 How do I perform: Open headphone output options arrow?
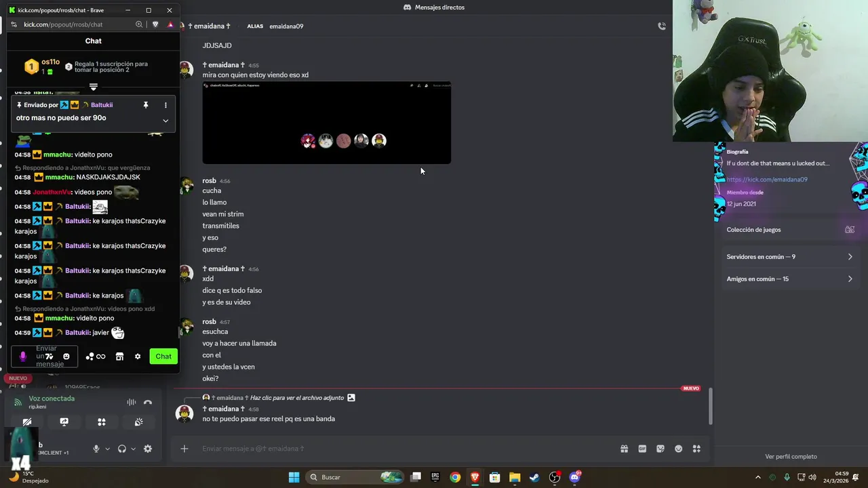[x=133, y=449]
